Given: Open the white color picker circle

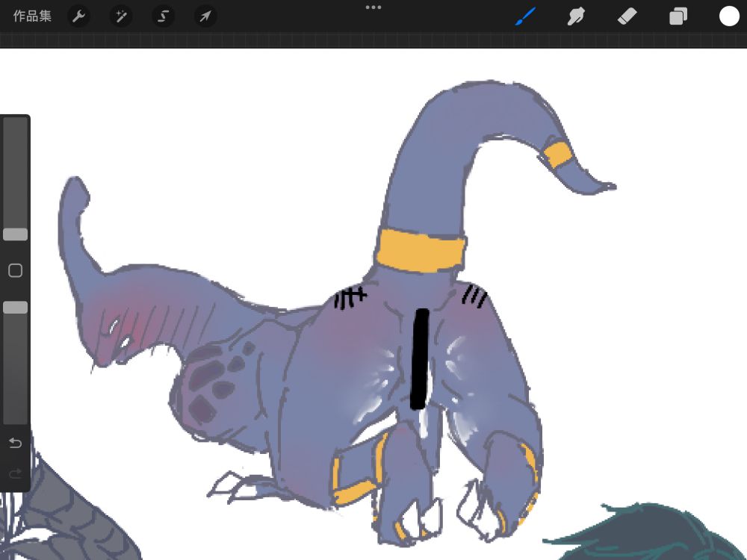Looking at the screenshot, I should (x=729, y=16).
